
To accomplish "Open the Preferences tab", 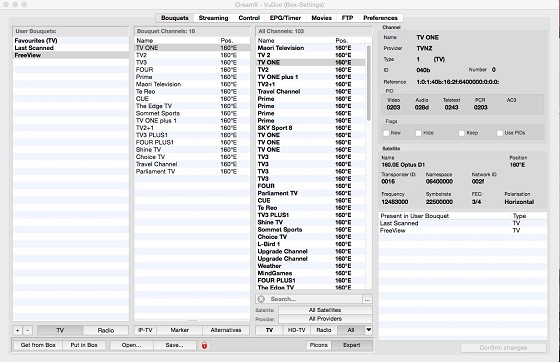I will 380,18.
